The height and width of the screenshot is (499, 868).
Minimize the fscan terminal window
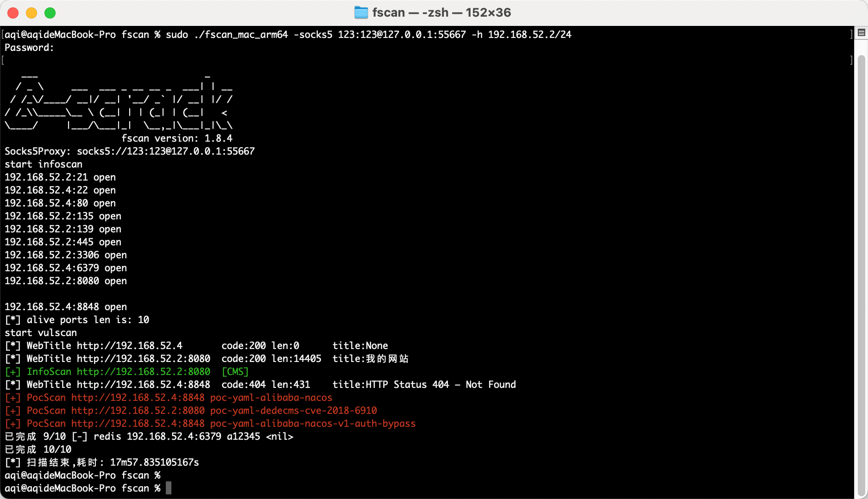click(x=31, y=13)
